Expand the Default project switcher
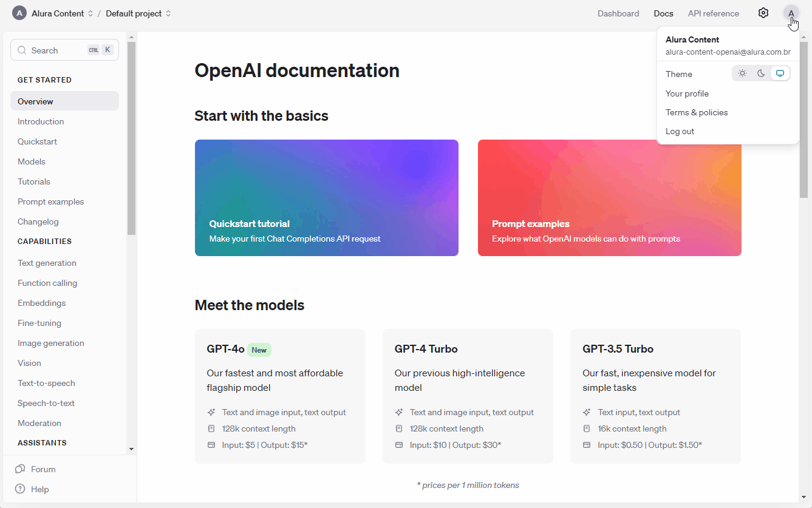 tap(168, 13)
